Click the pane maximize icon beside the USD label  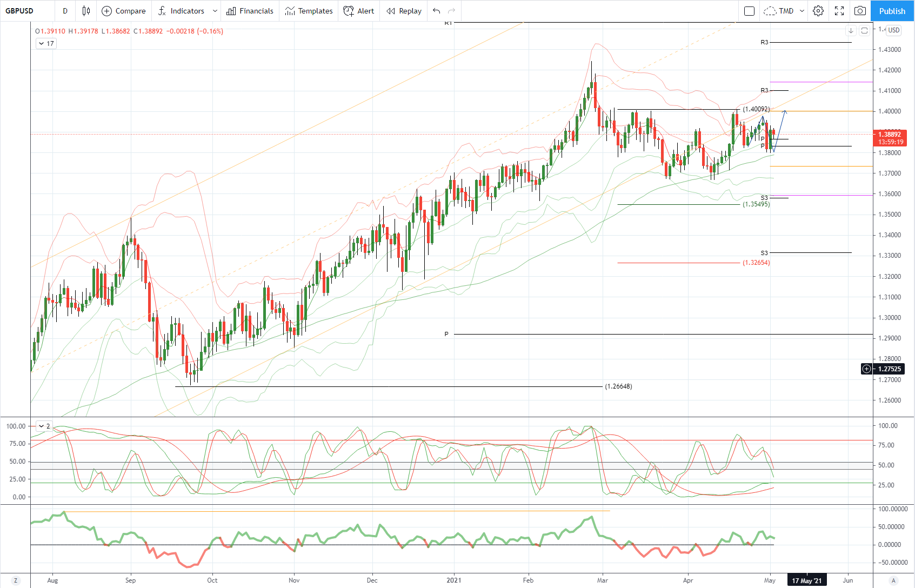click(864, 31)
